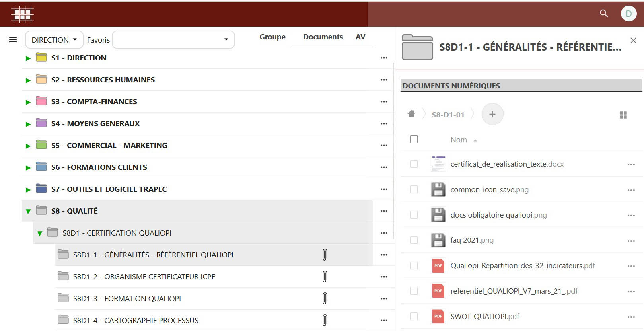Open the user avatar D

pyautogui.click(x=628, y=14)
